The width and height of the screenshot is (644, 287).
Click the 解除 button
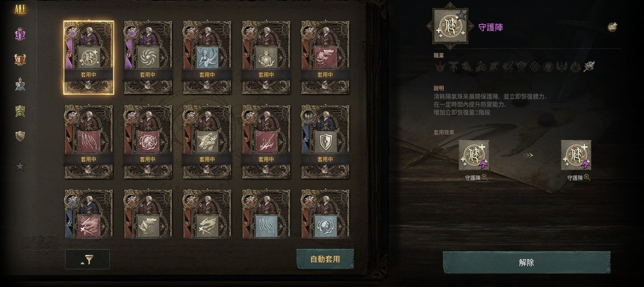point(526,263)
